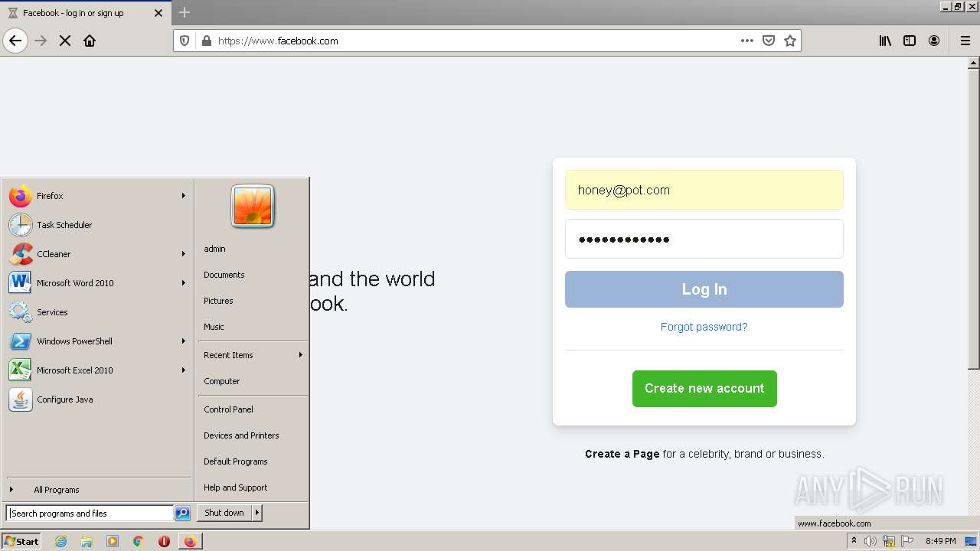Open Windows Media Player taskbar icon
The height and width of the screenshot is (551, 980).
click(113, 541)
